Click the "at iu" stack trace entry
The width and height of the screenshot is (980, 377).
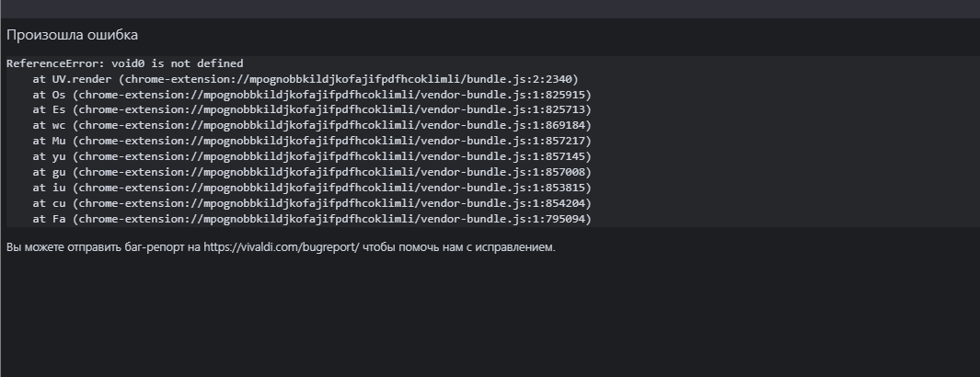(312, 188)
